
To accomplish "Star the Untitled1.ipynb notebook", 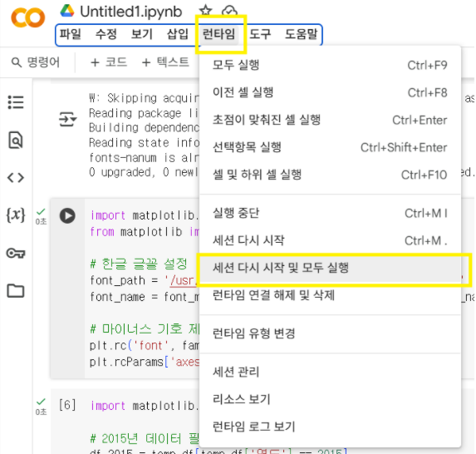I will pyautogui.click(x=206, y=10).
